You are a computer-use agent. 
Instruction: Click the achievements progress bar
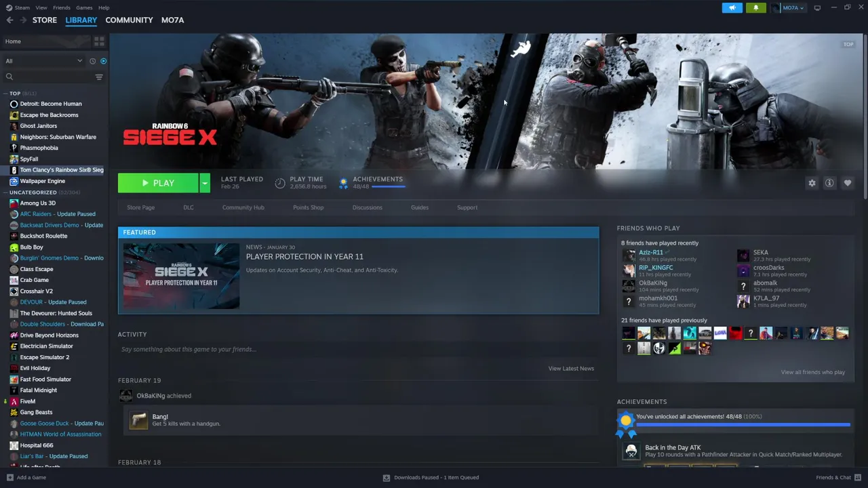[743, 425]
